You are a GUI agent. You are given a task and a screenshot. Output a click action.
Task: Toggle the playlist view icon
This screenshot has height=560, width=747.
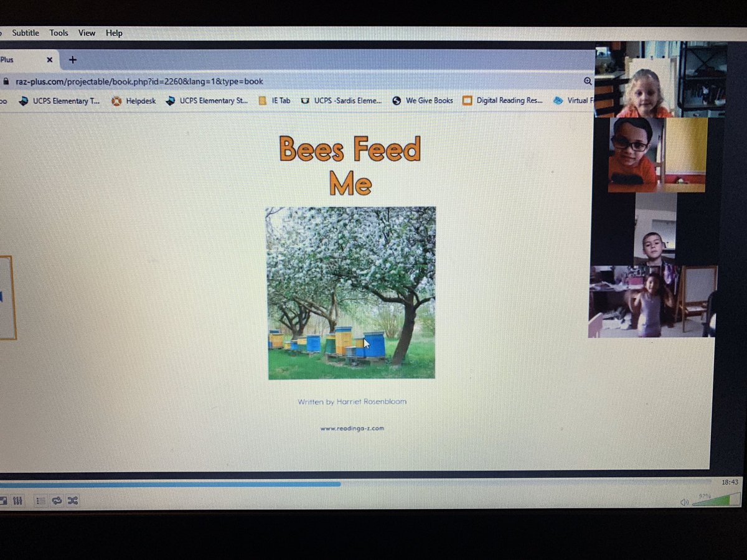coord(40,500)
